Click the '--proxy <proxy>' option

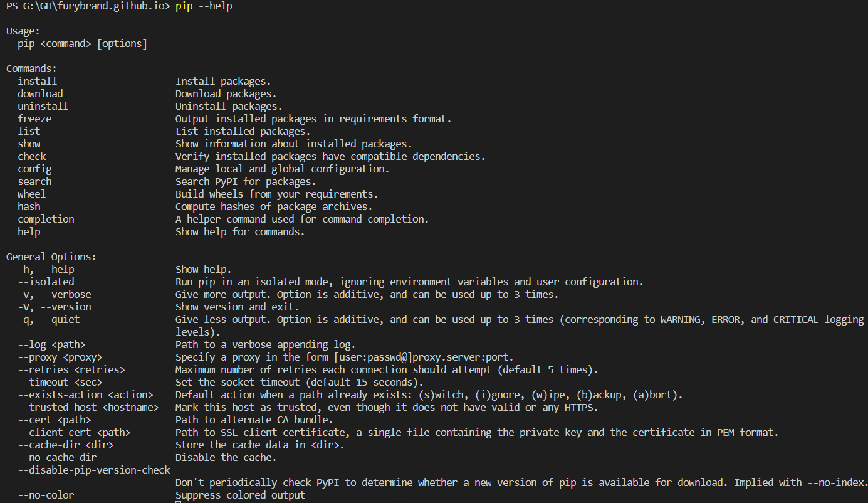coord(60,357)
